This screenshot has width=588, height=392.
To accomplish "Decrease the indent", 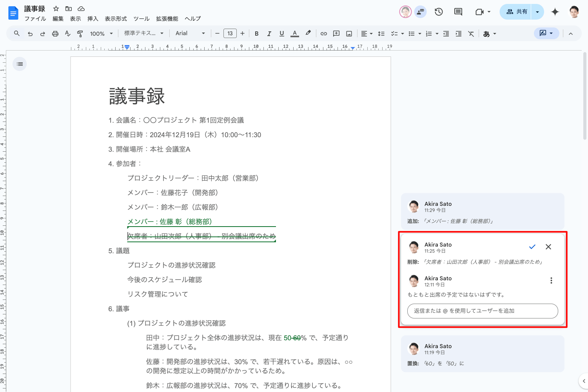I will [446, 34].
